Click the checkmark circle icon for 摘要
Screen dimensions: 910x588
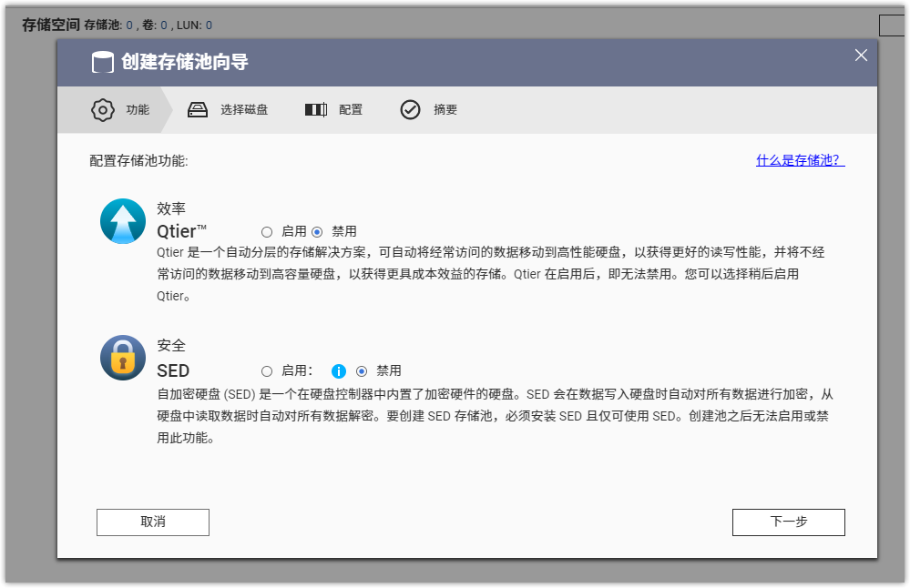410,110
